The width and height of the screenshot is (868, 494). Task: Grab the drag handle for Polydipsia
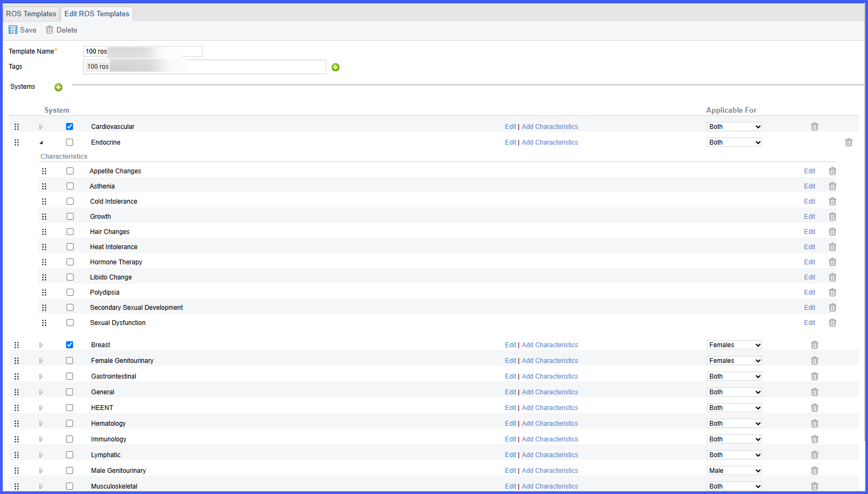click(x=44, y=292)
